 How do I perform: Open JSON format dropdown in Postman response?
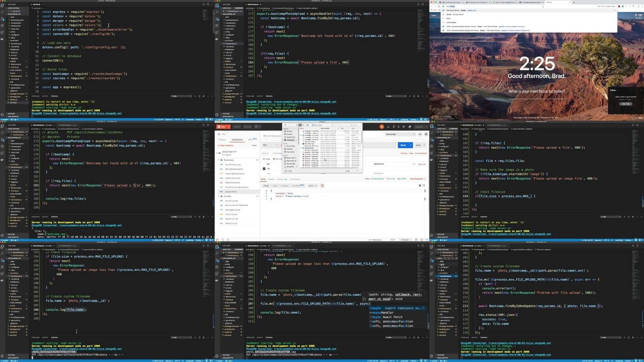(313, 186)
